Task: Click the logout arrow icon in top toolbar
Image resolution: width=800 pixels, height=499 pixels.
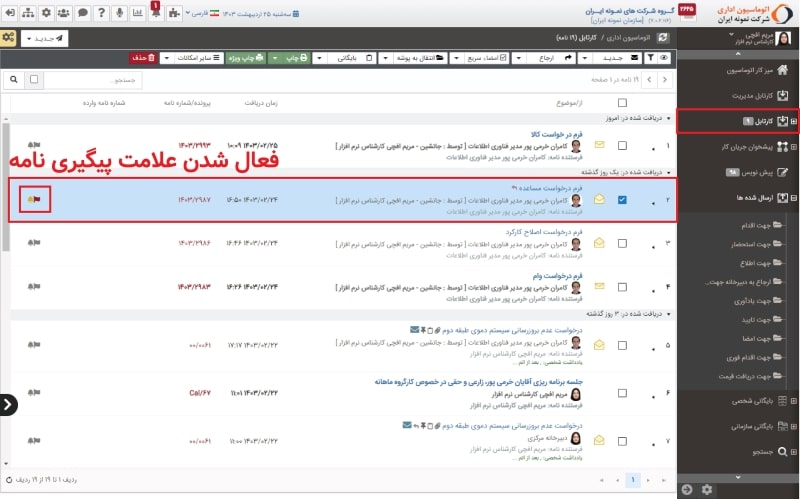Action: [x=10, y=13]
